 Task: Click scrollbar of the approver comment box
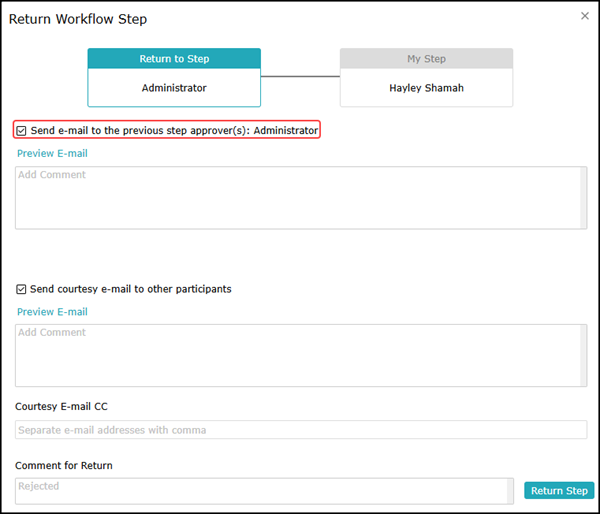[584, 198]
